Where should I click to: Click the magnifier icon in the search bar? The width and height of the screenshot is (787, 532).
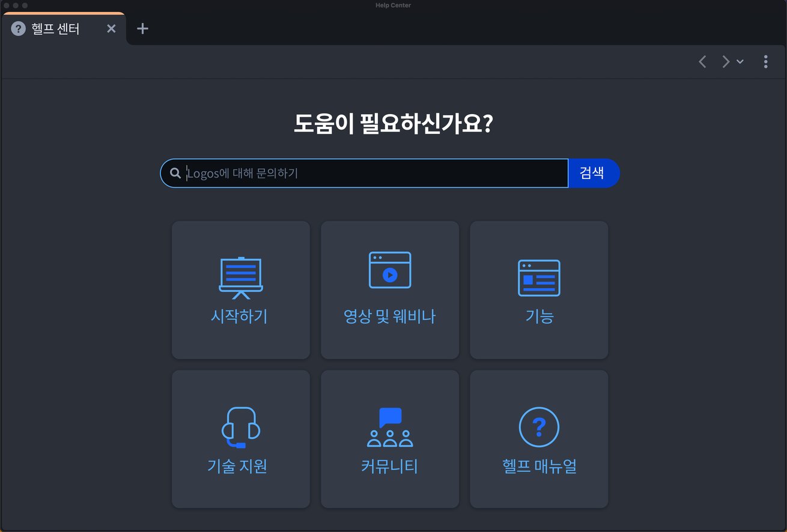(174, 173)
